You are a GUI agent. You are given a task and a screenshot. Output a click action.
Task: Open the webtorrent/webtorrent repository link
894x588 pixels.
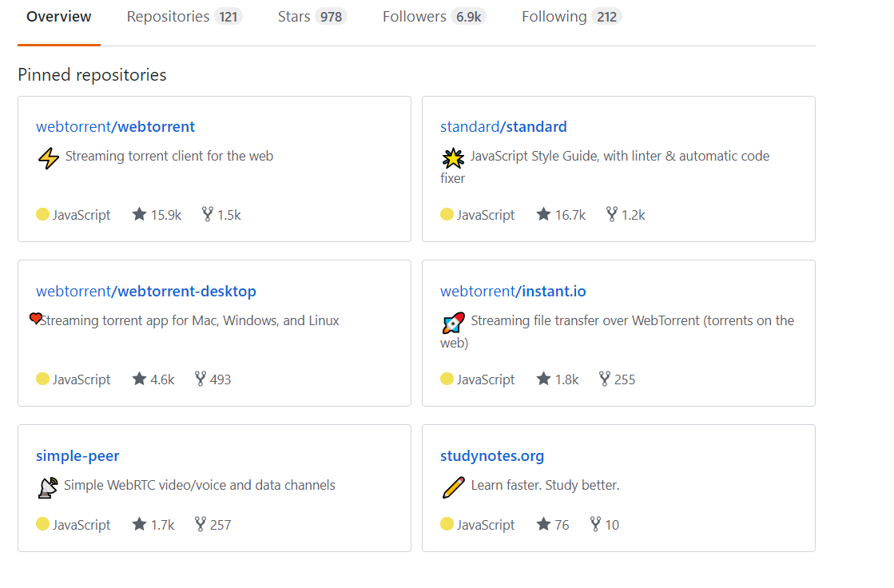tap(115, 126)
